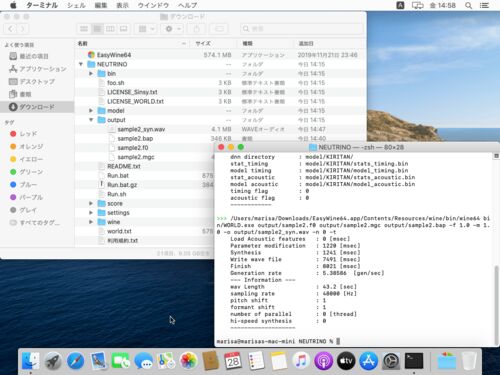Switch Finder to icon view
This screenshot has width=500, height=375.
pyautogui.click(x=84, y=29)
